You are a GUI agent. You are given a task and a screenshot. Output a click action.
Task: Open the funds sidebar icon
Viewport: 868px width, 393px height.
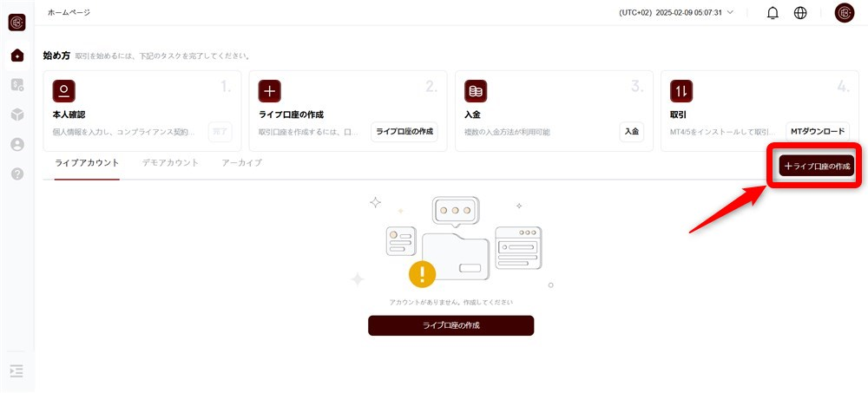(x=17, y=85)
